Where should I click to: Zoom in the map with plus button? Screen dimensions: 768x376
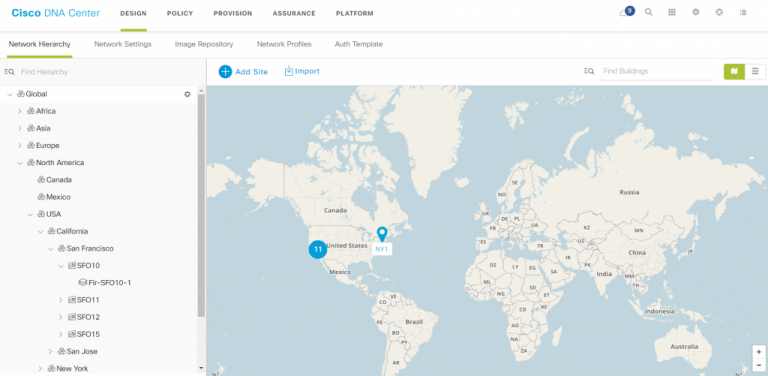pyautogui.click(x=759, y=352)
